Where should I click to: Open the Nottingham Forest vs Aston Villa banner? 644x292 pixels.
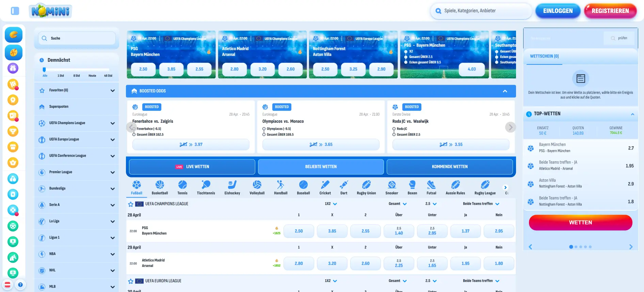353,55
